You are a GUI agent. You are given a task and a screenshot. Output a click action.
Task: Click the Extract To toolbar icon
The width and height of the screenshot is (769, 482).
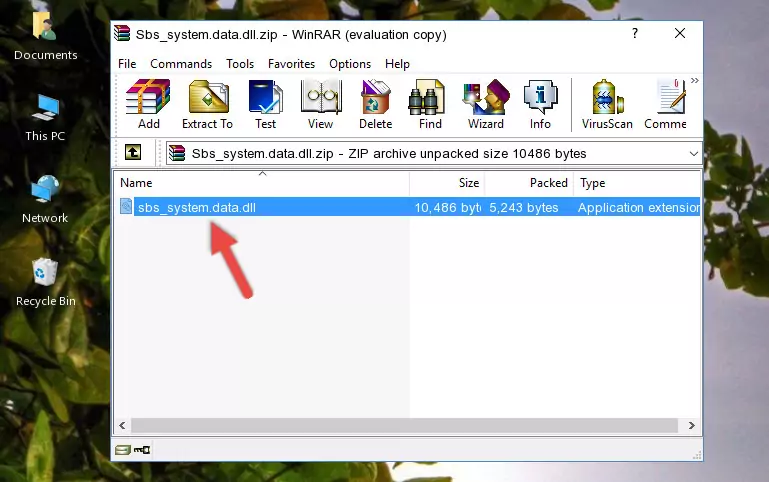[x=207, y=104]
